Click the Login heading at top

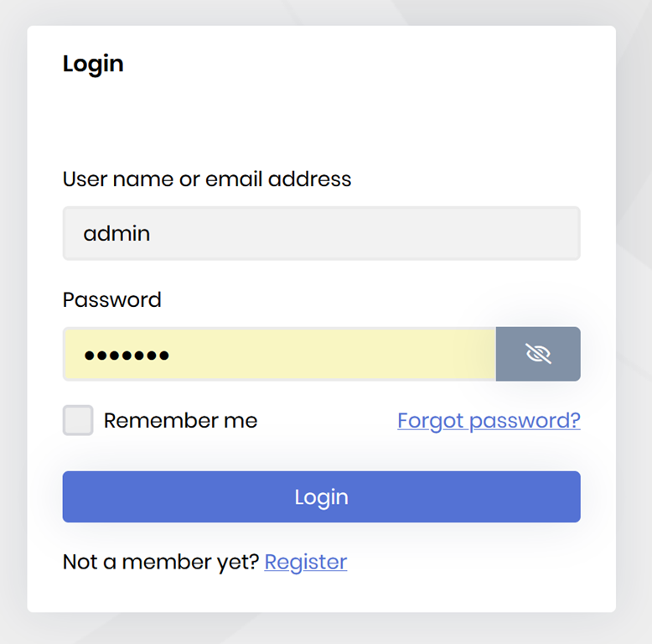click(93, 64)
